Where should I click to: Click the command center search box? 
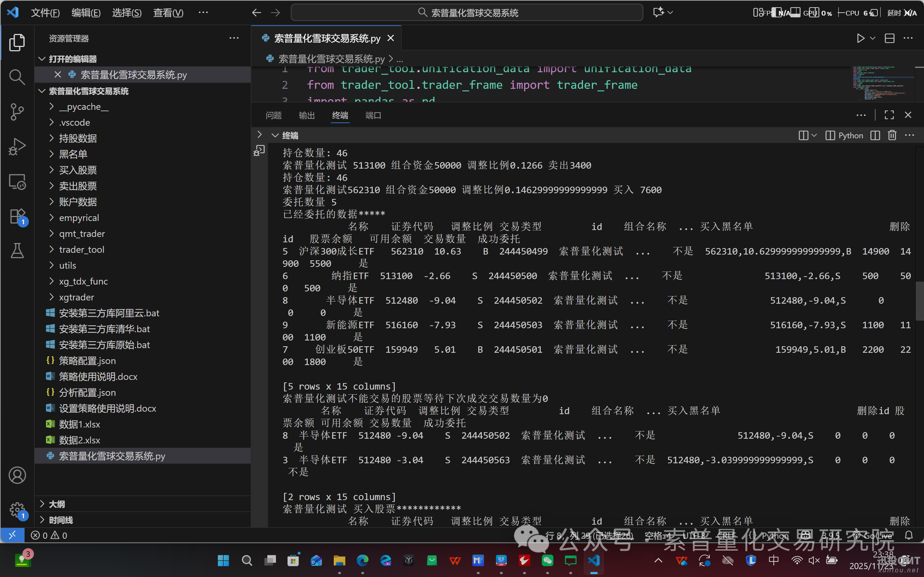[467, 13]
